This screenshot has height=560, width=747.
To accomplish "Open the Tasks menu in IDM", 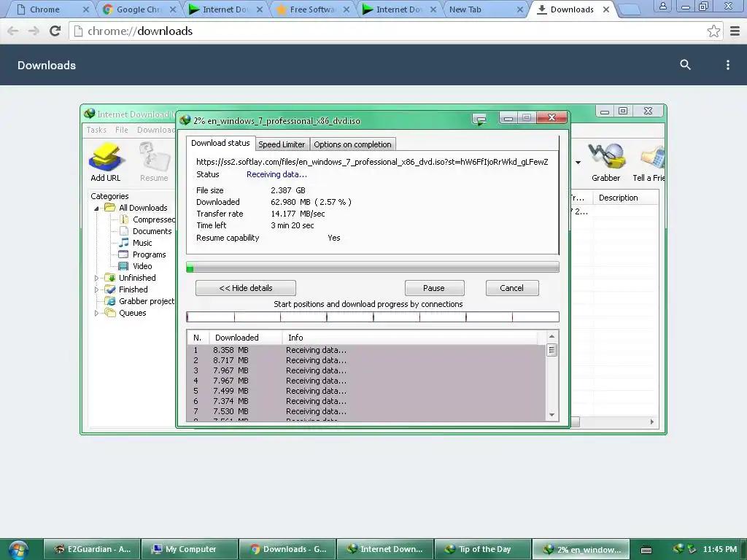I will pos(96,130).
